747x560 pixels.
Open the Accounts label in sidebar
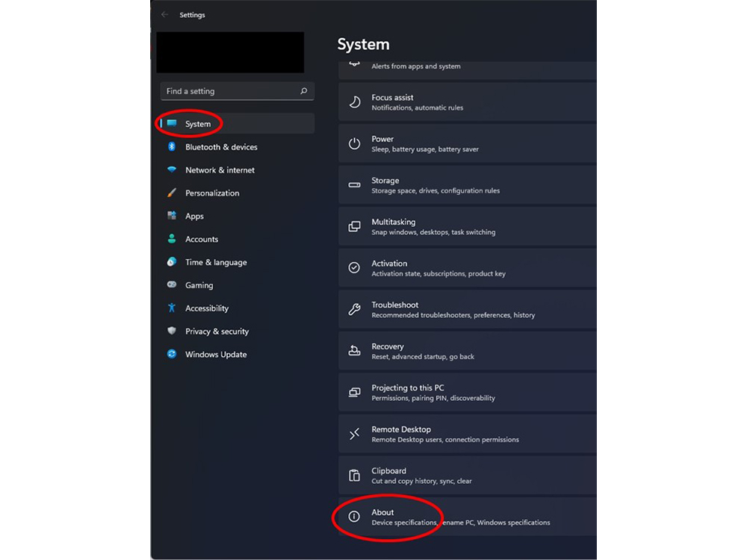pyautogui.click(x=202, y=239)
